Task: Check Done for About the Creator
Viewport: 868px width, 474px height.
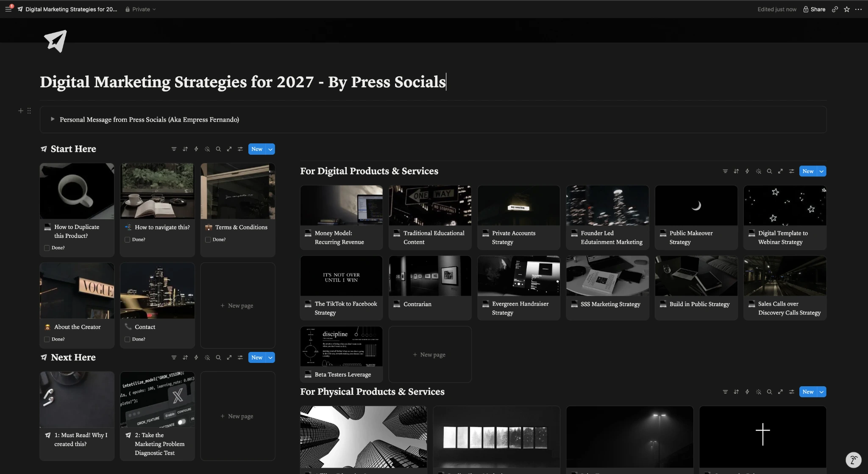Action: (x=47, y=339)
